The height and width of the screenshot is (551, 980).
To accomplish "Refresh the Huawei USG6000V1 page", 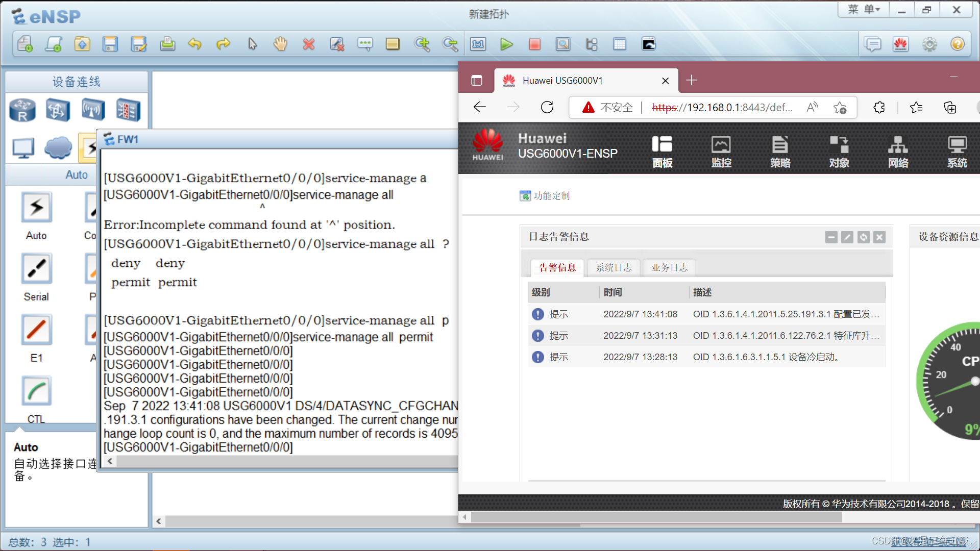I will (x=547, y=107).
